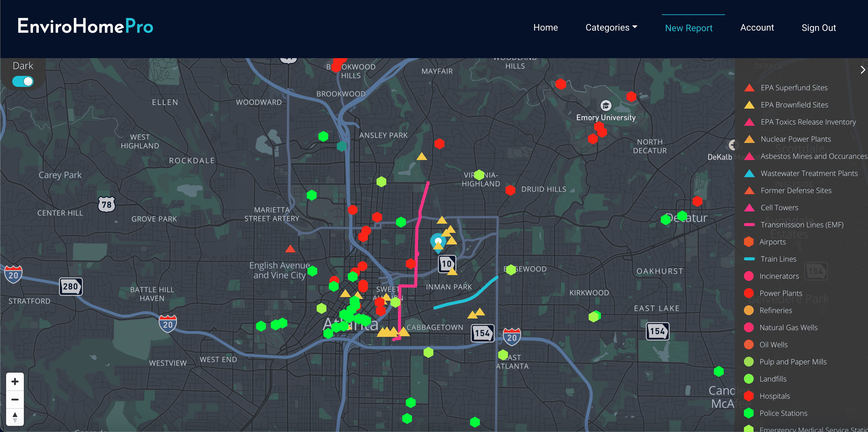This screenshot has height=432, width=868.
Task: Click the Police Stations green swatch
Action: pyautogui.click(x=748, y=413)
